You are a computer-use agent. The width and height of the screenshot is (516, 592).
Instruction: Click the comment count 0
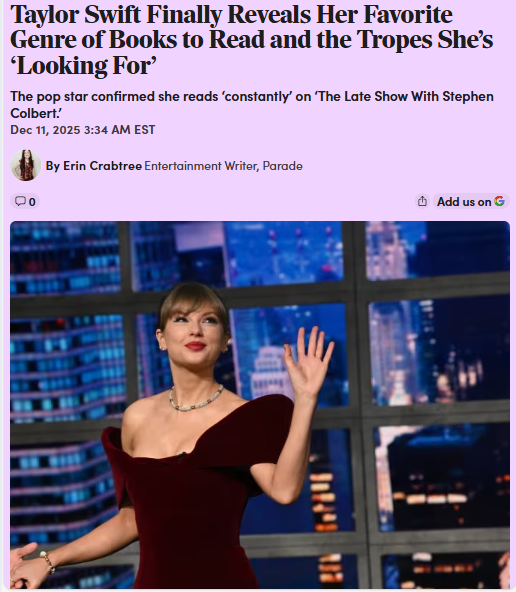pos(32,202)
